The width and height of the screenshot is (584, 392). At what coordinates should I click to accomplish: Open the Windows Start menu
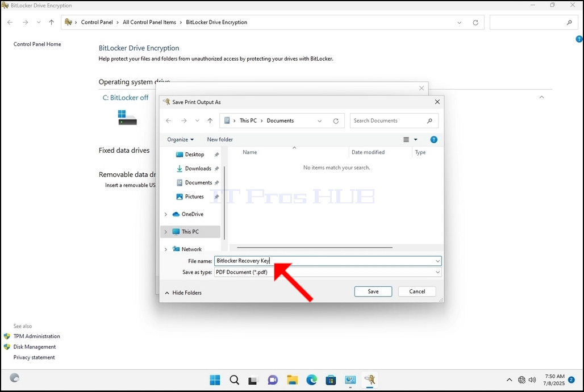tap(215, 380)
